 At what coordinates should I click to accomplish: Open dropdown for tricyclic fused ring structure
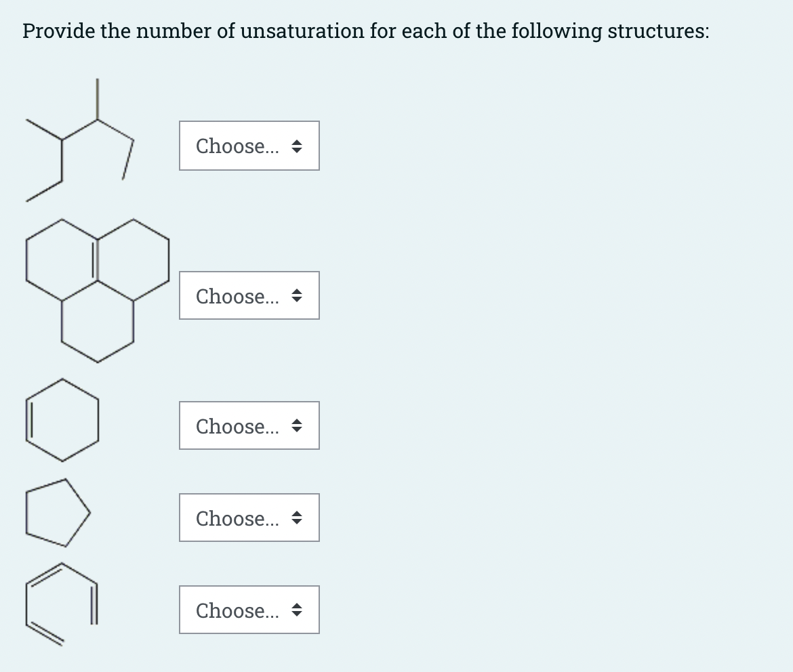pyautogui.click(x=249, y=295)
